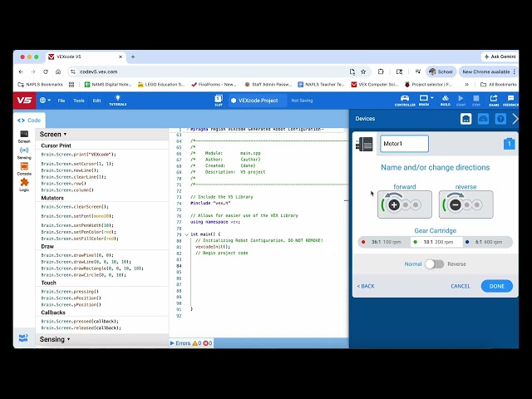Open the File menu

point(62,101)
